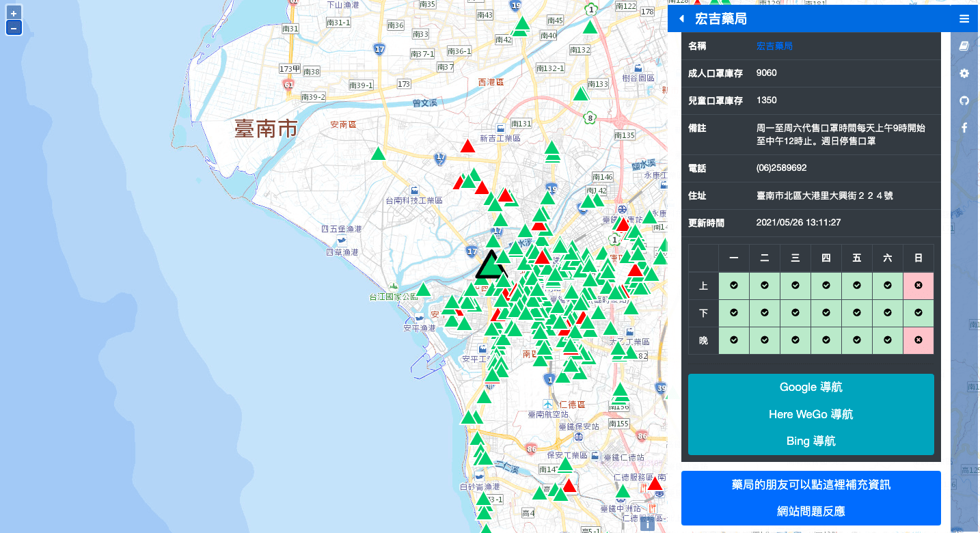Click the blue 宏吉藥局 name link
Image resolution: width=980 pixels, height=533 pixels.
[774, 46]
